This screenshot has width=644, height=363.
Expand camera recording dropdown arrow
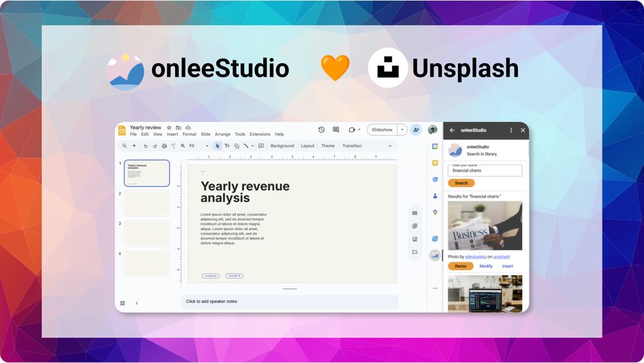[x=359, y=130]
